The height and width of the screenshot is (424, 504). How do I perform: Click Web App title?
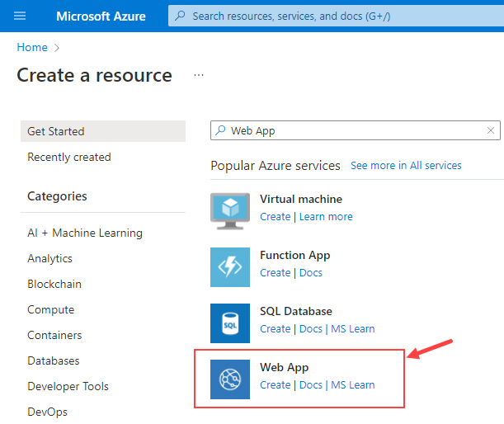pos(284,367)
